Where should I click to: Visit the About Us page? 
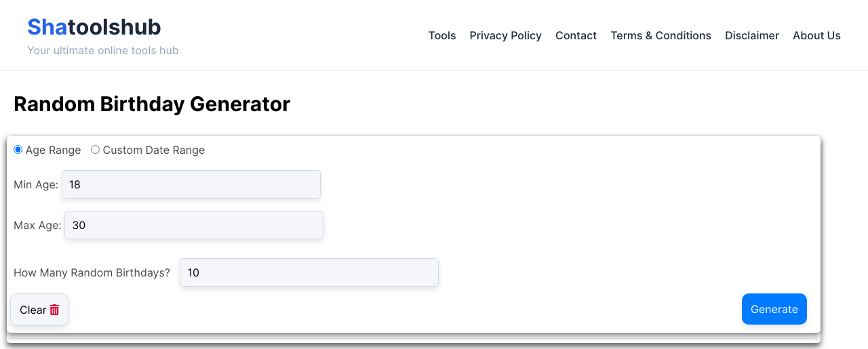tap(816, 35)
